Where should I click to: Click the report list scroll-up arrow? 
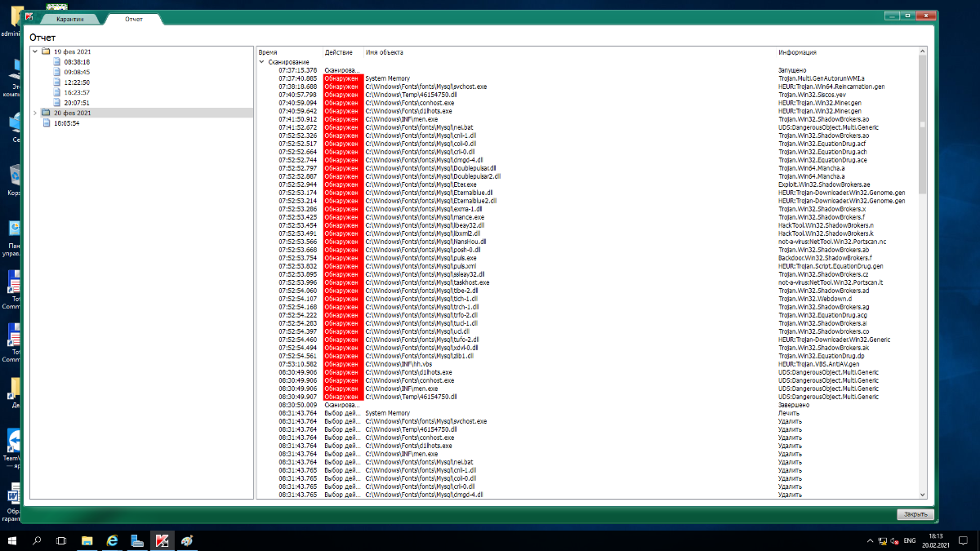tap(923, 51)
